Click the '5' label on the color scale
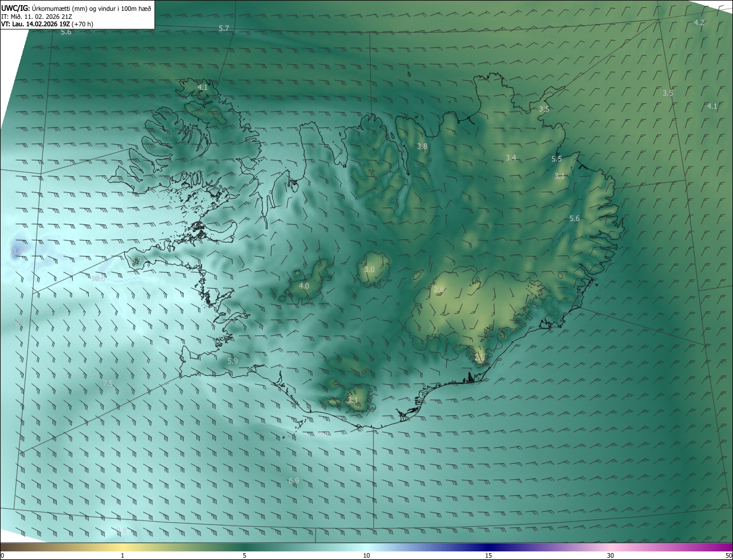The height and width of the screenshot is (560, 733). point(245,555)
